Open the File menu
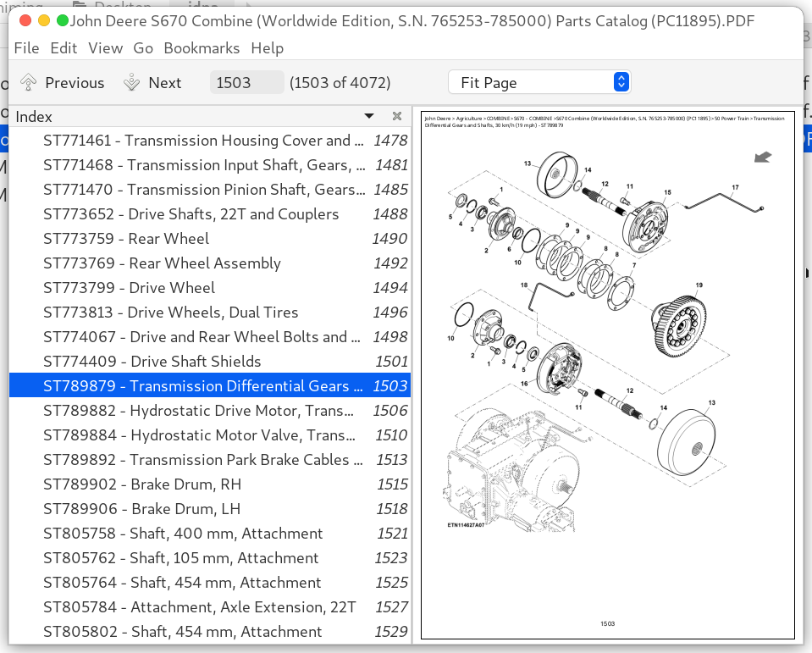 (x=26, y=48)
